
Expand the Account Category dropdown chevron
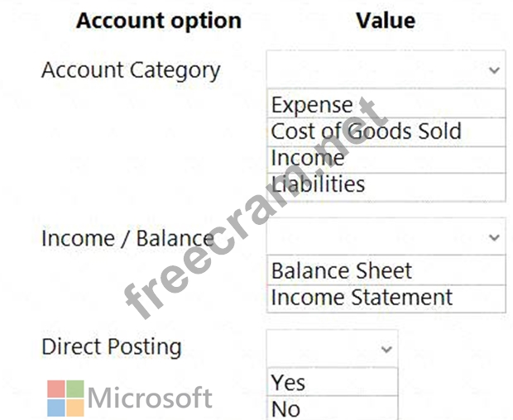pyautogui.click(x=494, y=70)
